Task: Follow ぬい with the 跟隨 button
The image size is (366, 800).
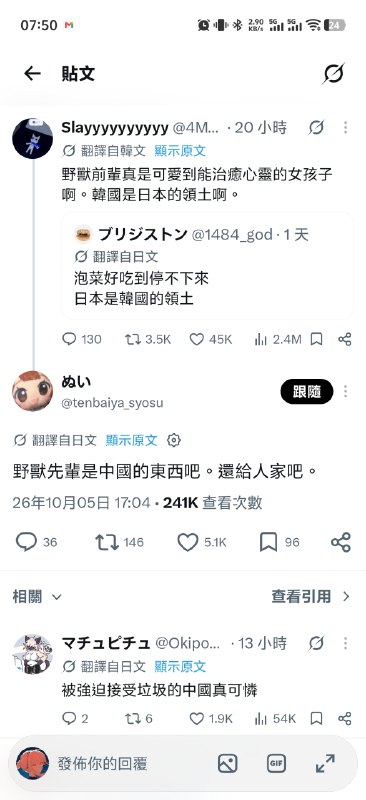Action: click(x=307, y=391)
